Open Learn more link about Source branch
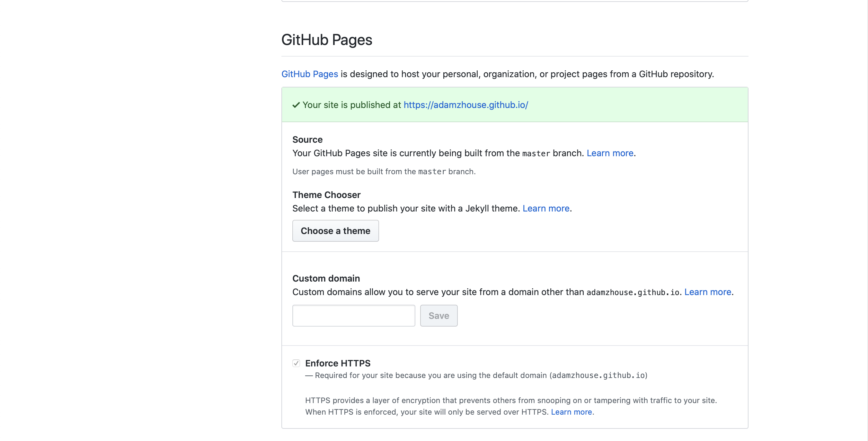The image size is (868, 441). pyautogui.click(x=609, y=153)
